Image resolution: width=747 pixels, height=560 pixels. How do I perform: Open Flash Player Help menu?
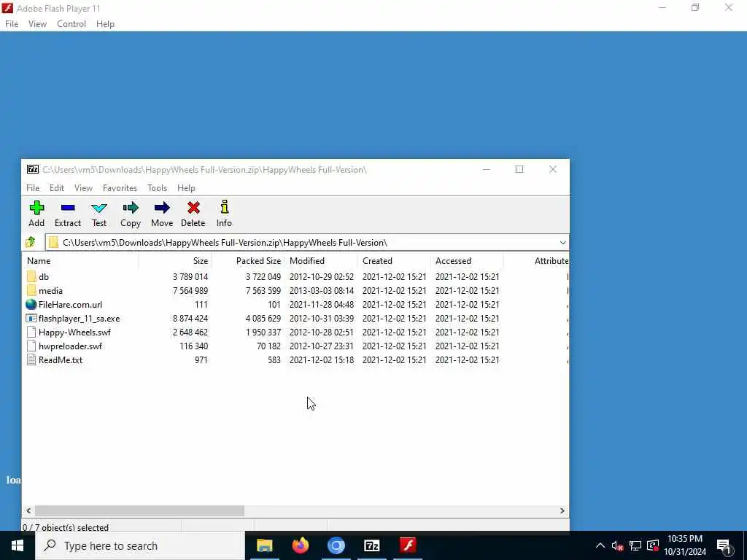click(x=105, y=24)
